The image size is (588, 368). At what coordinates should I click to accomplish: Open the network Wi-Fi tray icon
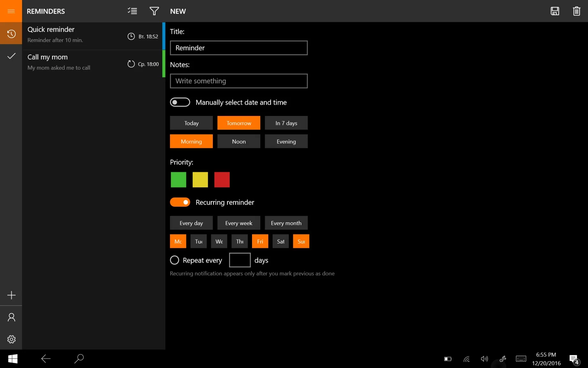(466, 359)
